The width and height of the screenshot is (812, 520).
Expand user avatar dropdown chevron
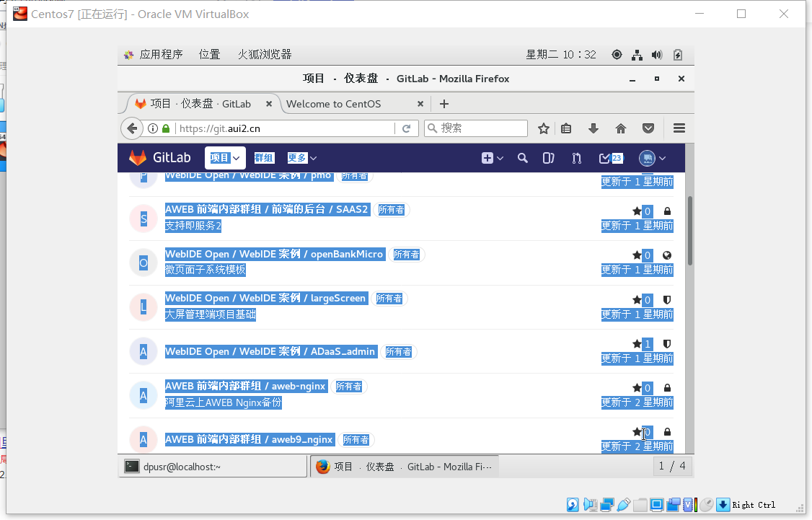[662, 159]
